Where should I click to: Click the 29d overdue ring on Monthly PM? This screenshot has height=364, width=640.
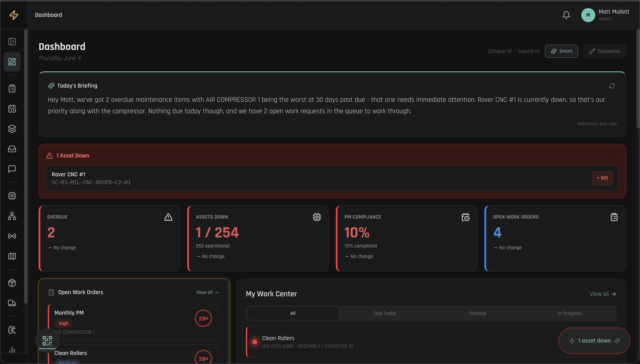pyautogui.click(x=203, y=318)
